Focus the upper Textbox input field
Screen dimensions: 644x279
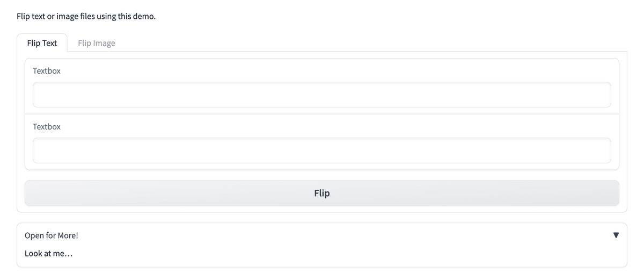321,95
